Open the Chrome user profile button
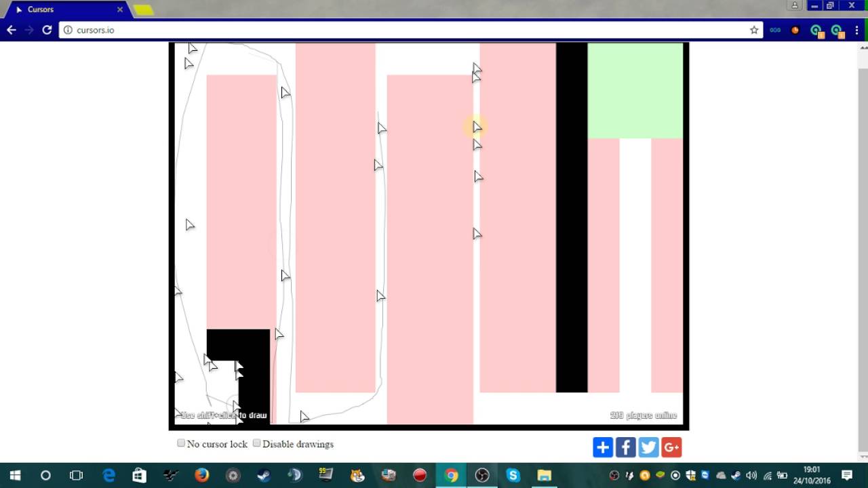 [795, 5]
